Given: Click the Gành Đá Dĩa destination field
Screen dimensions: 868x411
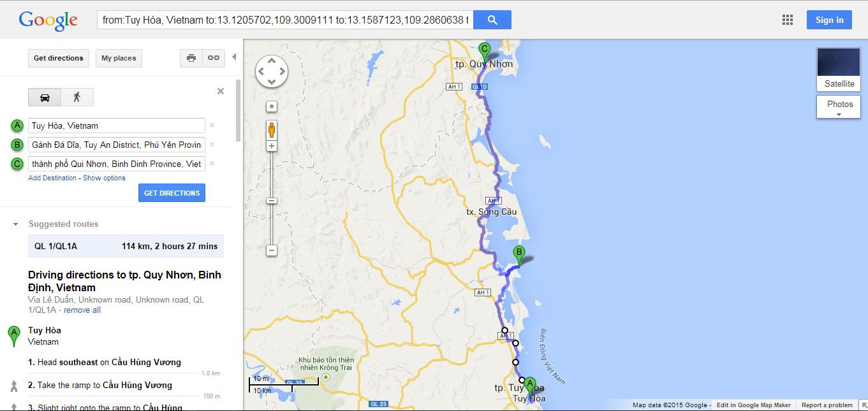Looking at the screenshot, I should click(x=117, y=145).
